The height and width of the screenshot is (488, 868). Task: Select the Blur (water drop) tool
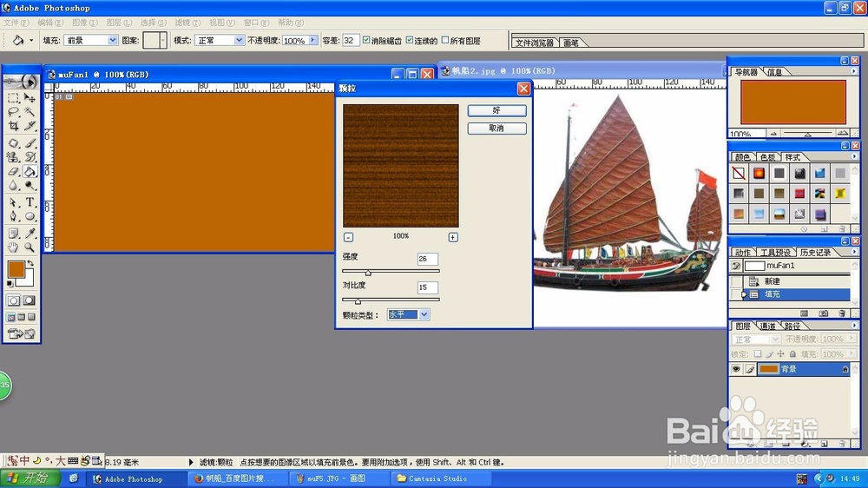pos(13,186)
